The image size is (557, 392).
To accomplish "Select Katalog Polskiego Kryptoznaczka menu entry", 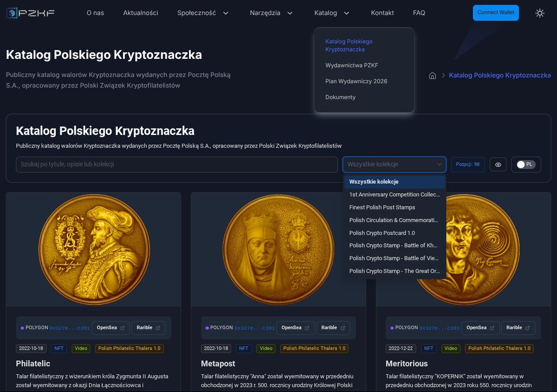I will [349, 45].
